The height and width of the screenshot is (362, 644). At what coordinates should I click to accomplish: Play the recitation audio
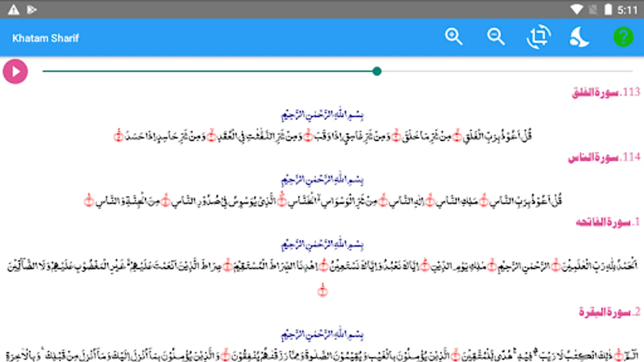point(15,72)
